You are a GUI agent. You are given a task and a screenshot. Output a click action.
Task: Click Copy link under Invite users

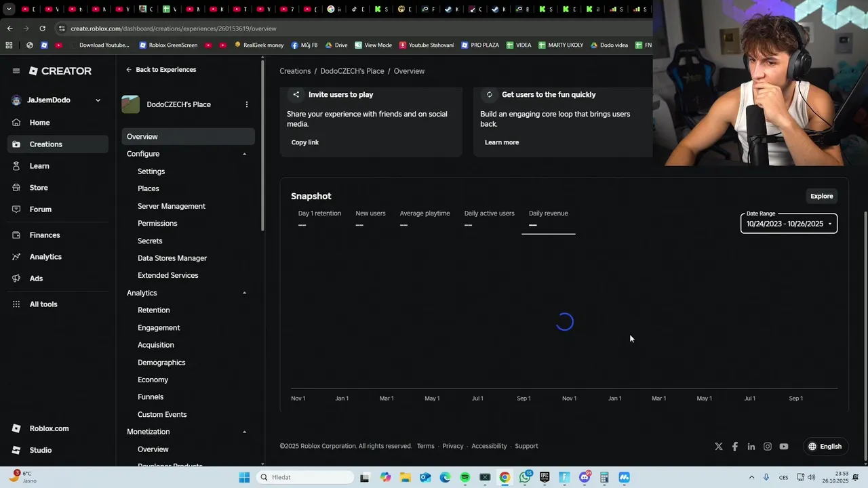click(x=305, y=142)
